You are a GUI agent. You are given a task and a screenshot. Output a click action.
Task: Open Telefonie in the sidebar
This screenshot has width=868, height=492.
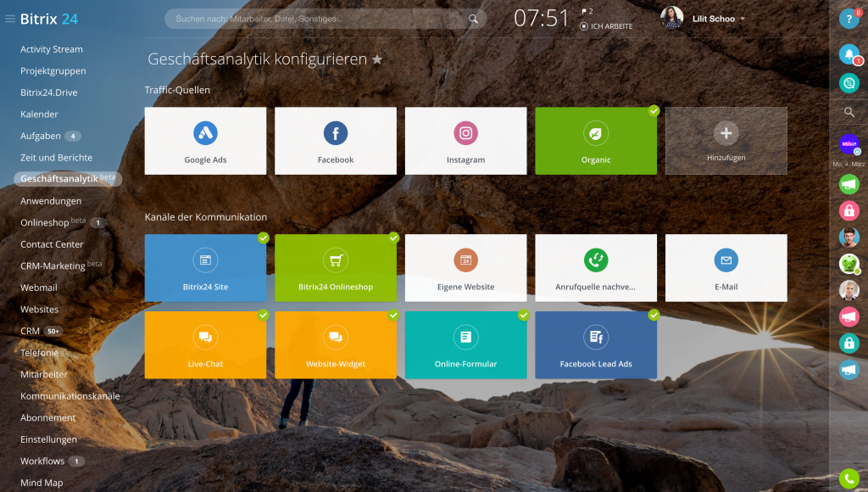click(x=39, y=352)
